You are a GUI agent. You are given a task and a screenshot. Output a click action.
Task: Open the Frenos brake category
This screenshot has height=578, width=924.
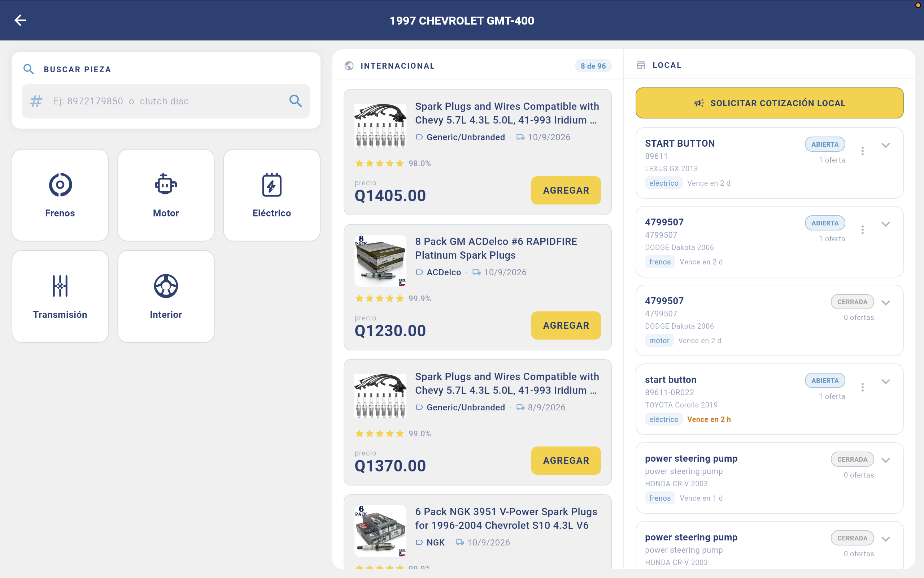[x=60, y=195]
